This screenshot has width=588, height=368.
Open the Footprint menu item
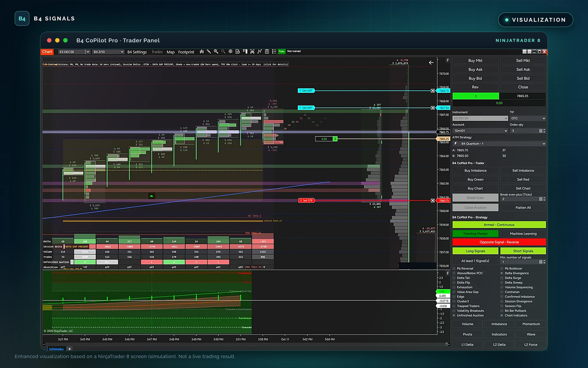(x=186, y=52)
